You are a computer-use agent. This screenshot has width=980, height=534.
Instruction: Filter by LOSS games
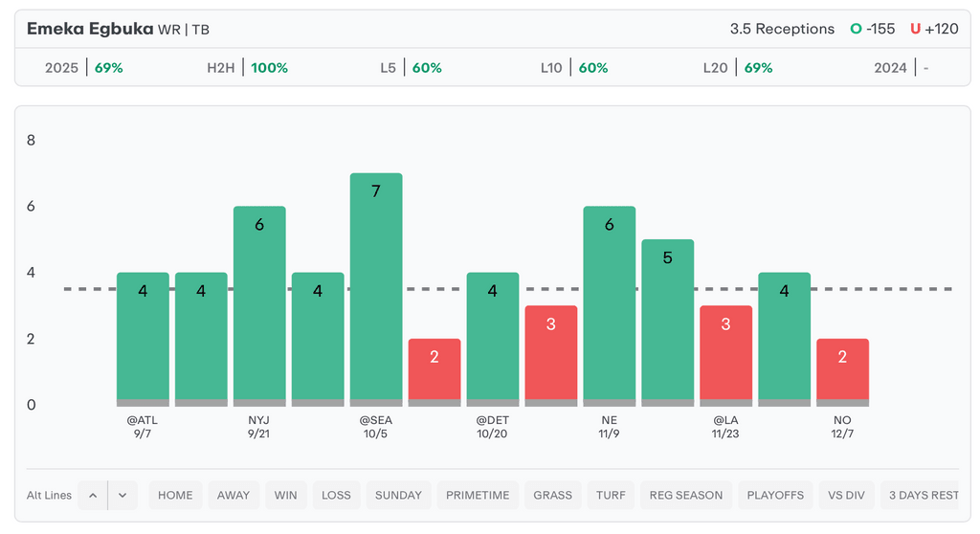pyautogui.click(x=336, y=495)
